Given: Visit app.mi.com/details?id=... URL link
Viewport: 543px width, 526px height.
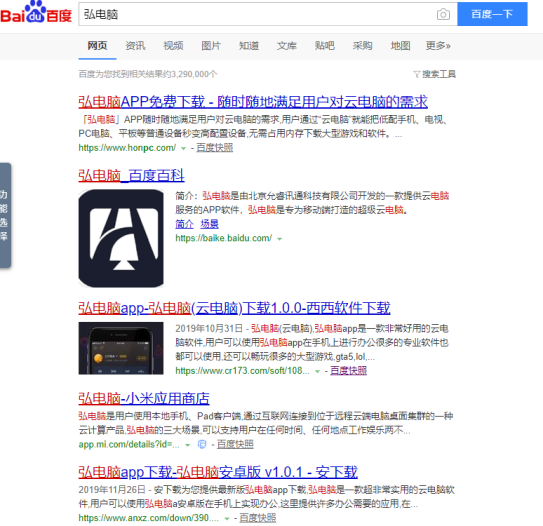Looking at the screenshot, I should (129, 444).
